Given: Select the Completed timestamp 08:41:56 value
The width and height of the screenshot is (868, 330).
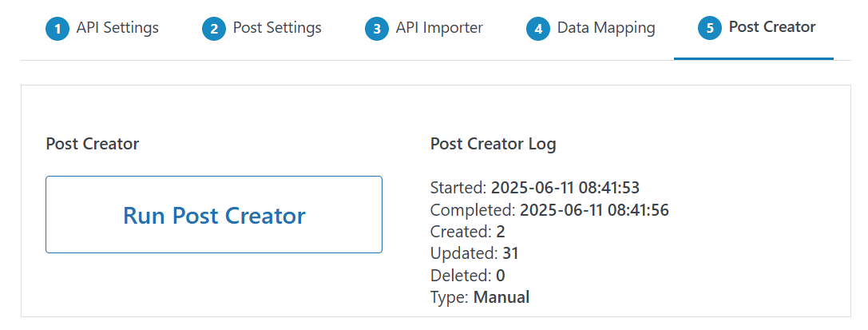Looking at the screenshot, I should coord(595,210).
